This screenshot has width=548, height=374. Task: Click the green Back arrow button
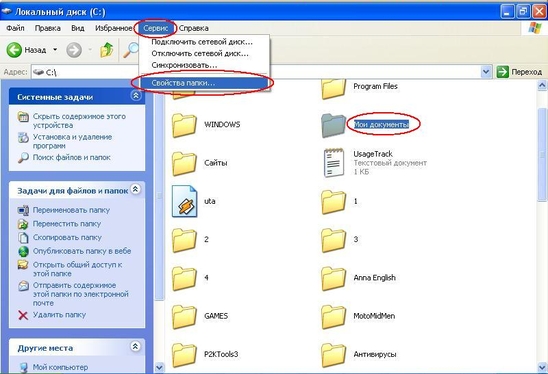pyautogui.click(x=14, y=50)
